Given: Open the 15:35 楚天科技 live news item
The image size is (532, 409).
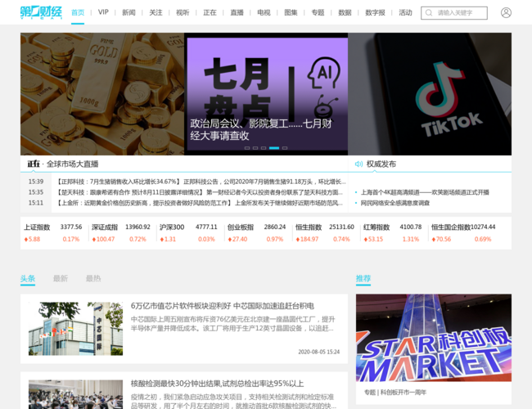Looking at the screenshot, I should pyautogui.click(x=201, y=192).
